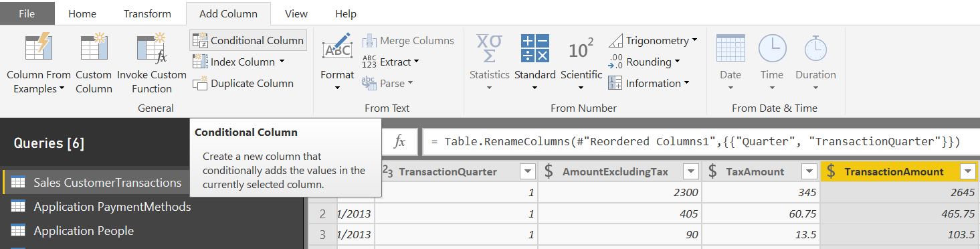
Task: Open the View ribbon tab
Action: 296,13
